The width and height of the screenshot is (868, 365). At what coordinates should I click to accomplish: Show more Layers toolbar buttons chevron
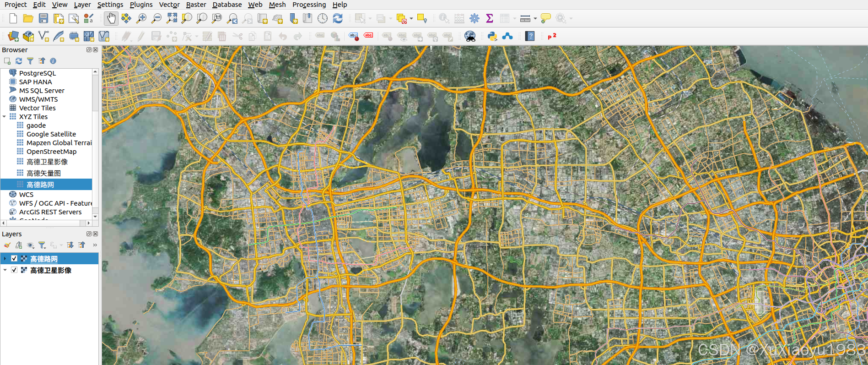(x=95, y=245)
